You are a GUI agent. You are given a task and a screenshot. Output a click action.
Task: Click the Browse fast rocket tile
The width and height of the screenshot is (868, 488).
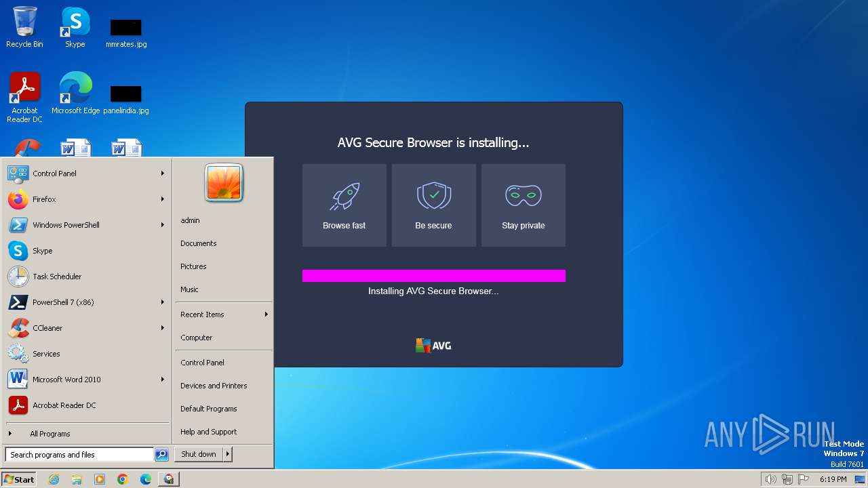[x=344, y=205]
